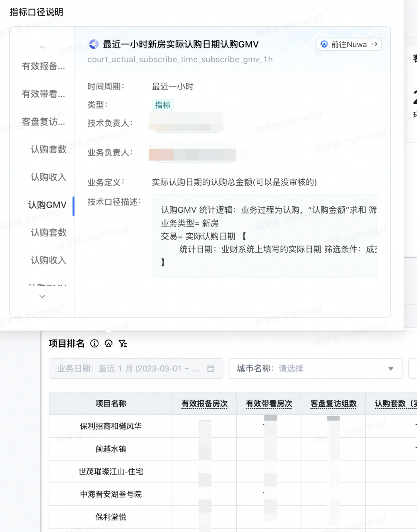Screen dimensions: 417x532
Task: Click the 项目排名 section title
Action: point(66,343)
